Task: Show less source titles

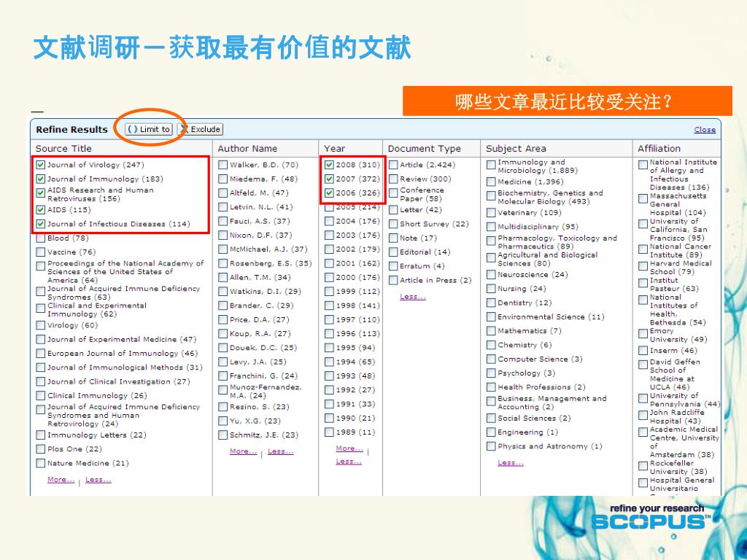Action: [x=98, y=480]
